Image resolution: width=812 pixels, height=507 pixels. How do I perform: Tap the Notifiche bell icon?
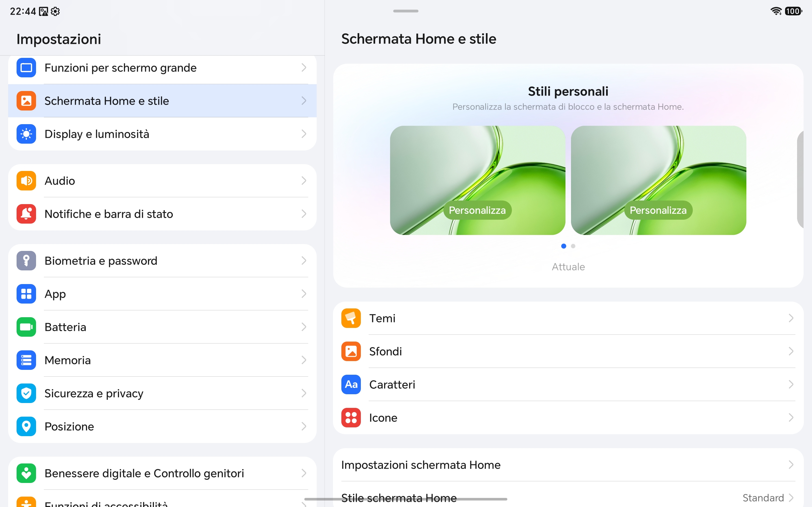coord(26,214)
